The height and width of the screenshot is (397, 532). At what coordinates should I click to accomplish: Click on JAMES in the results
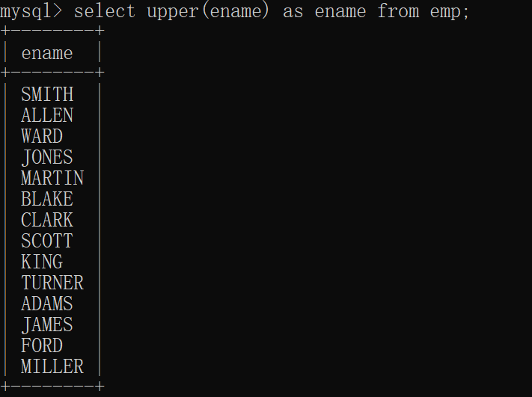click(47, 324)
